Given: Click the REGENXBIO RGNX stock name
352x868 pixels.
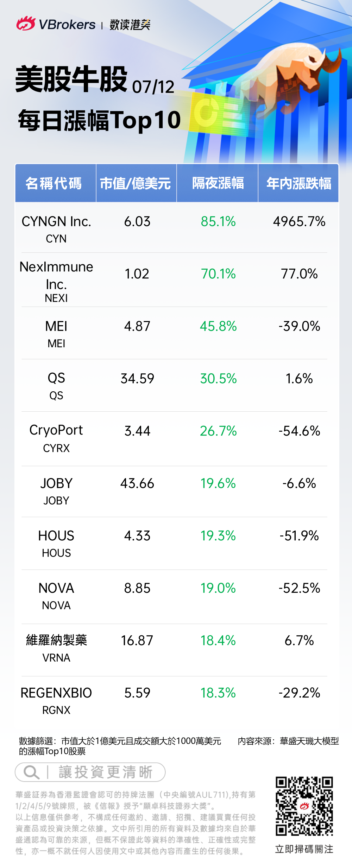Looking at the screenshot, I should (x=56, y=700).
